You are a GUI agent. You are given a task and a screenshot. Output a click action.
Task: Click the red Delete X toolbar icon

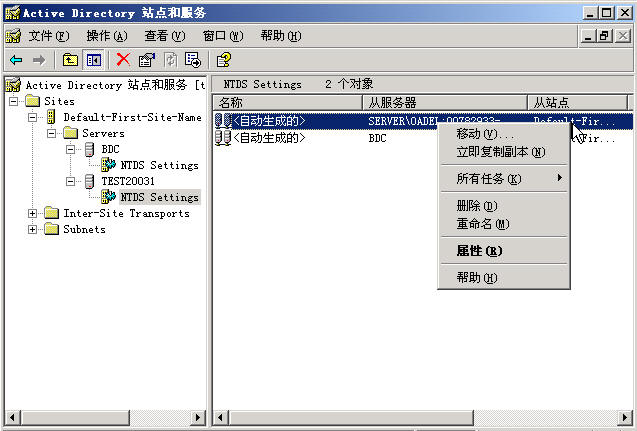tap(124, 60)
